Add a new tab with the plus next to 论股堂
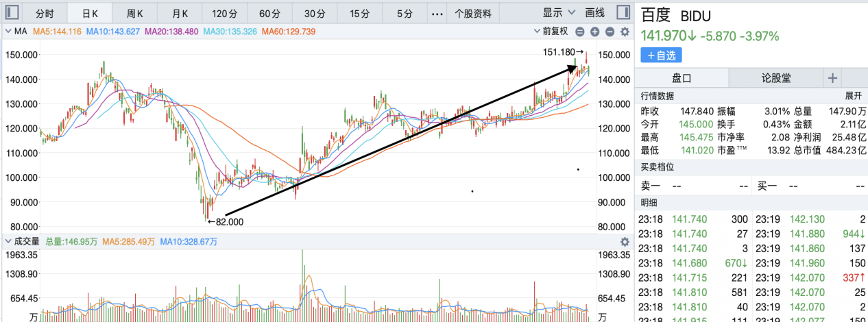This screenshot has height=322, width=868. 832,77
